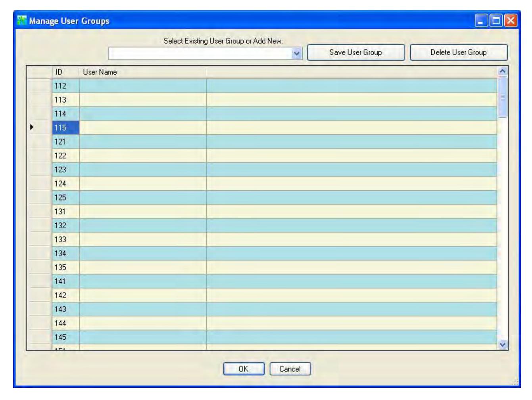
Task: Click the Cancel button
Action: (290, 369)
